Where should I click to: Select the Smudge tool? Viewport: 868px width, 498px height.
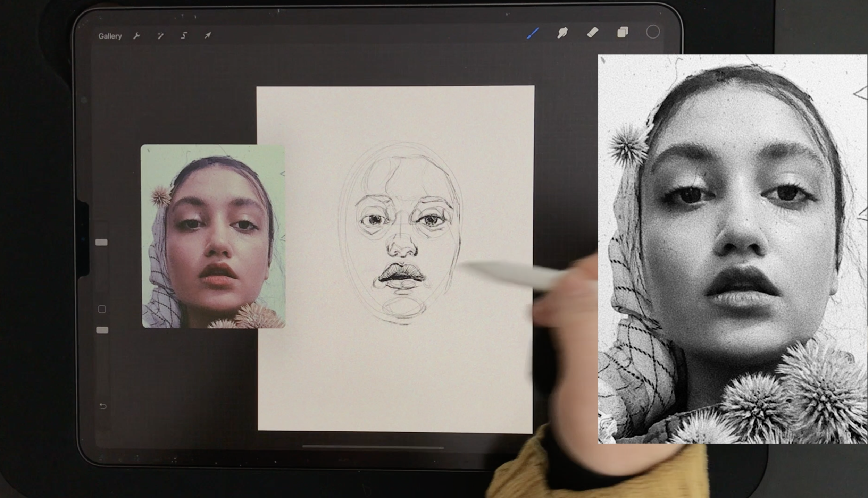[562, 33]
